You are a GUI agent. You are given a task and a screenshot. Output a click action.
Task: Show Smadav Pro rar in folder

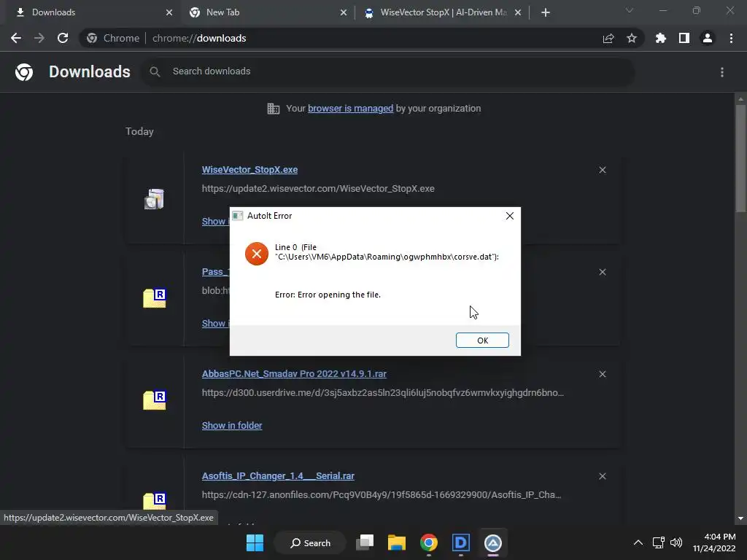coord(231,425)
